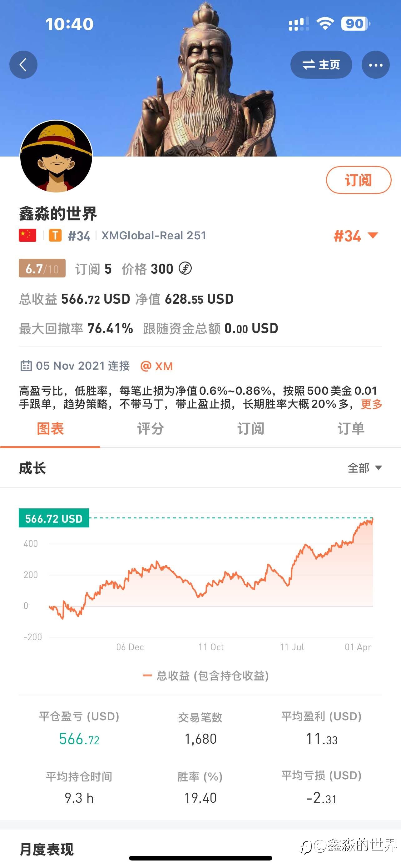Tap the 566.72 USD chart value marker
This screenshot has height=868, width=401.
(x=54, y=518)
